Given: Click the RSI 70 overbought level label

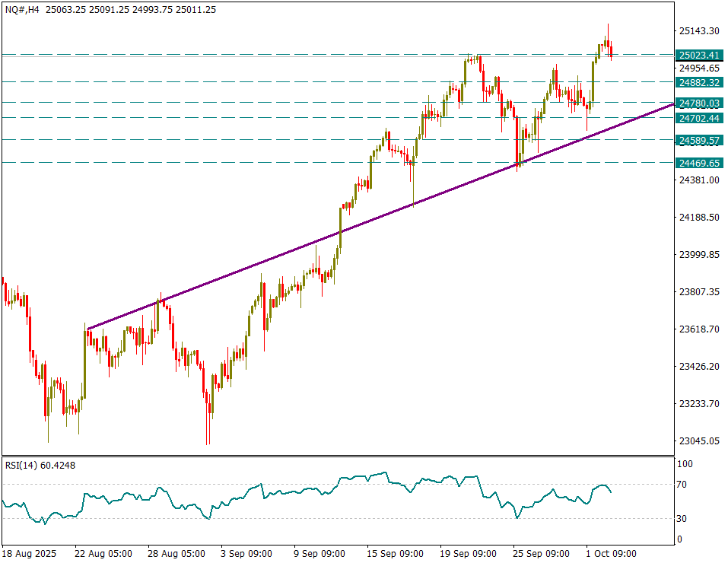Looking at the screenshot, I should pos(682,485).
